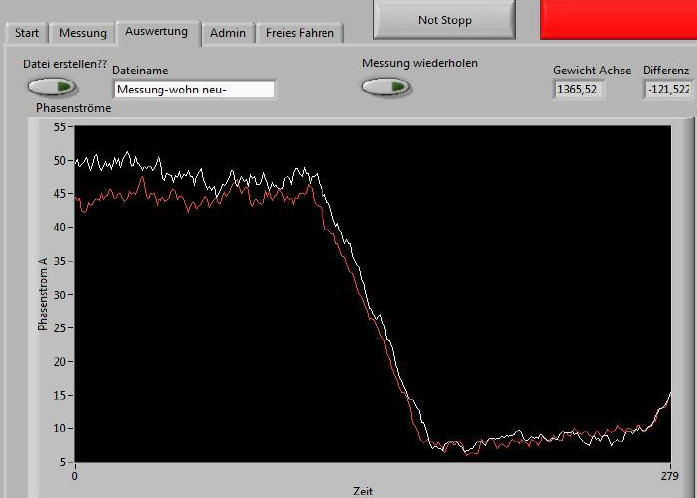Click the Phasenströme graph title
Image resolution: width=697 pixels, height=498 pixels.
[73, 108]
